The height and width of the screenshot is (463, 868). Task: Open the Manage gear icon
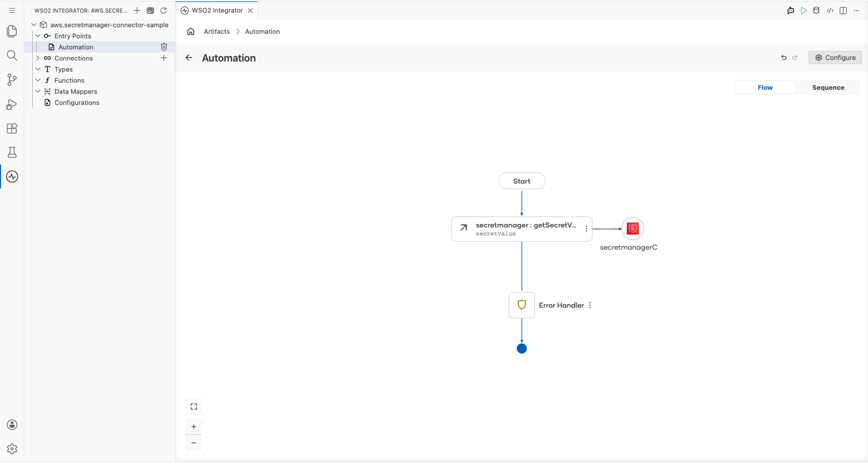pyautogui.click(x=12, y=449)
